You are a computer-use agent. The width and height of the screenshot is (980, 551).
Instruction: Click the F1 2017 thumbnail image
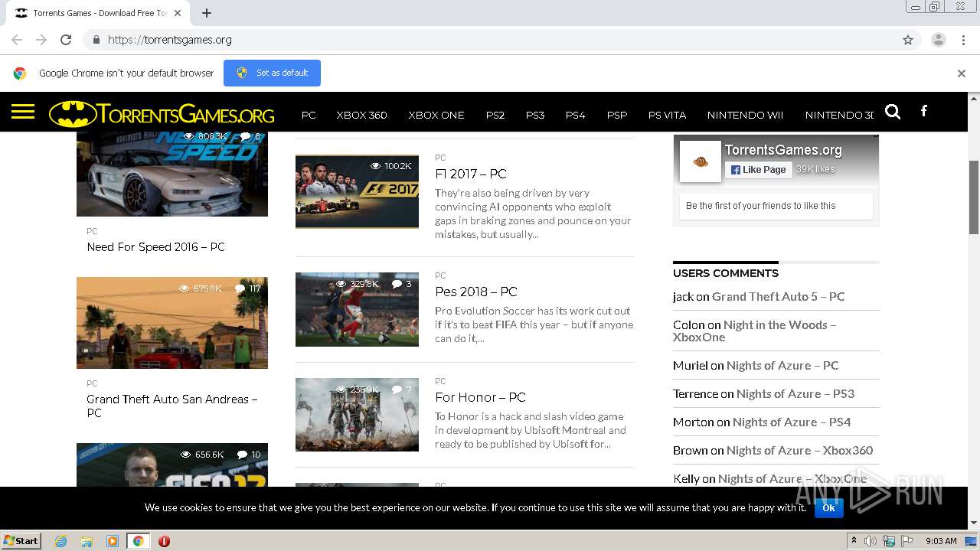pyautogui.click(x=357, y=191)
